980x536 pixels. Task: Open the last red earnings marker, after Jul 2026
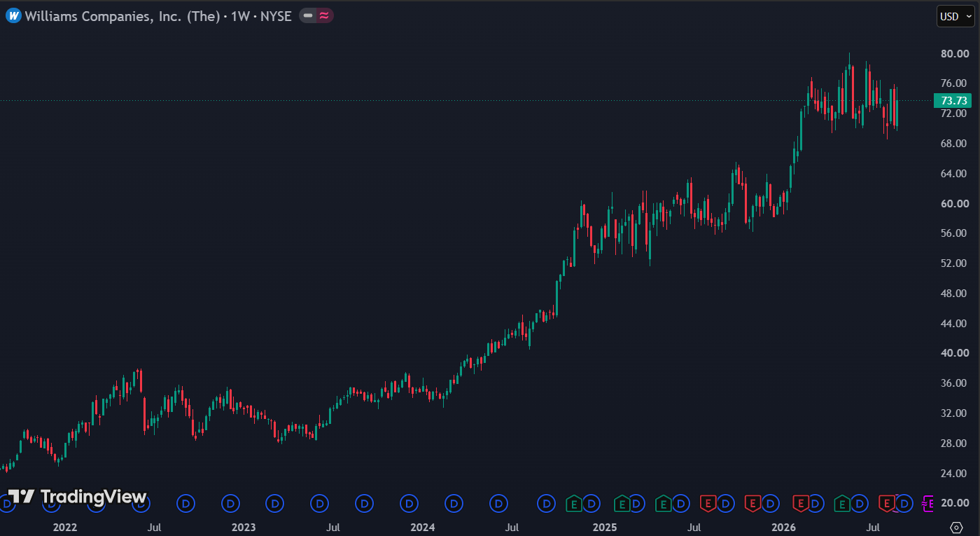887,503
